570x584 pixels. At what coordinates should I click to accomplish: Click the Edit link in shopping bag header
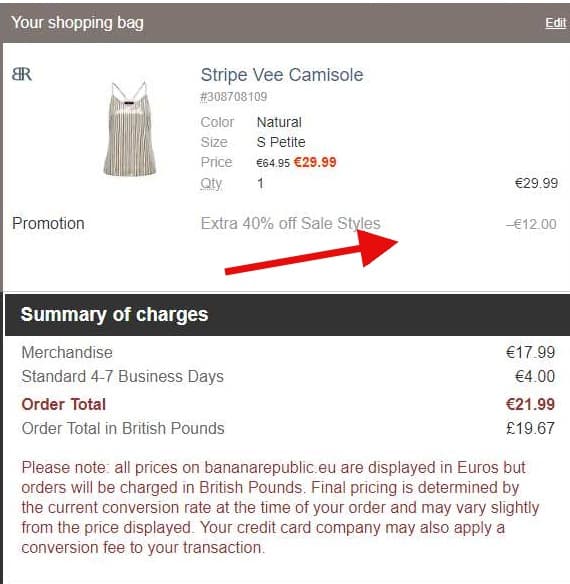tap(555, 23)
